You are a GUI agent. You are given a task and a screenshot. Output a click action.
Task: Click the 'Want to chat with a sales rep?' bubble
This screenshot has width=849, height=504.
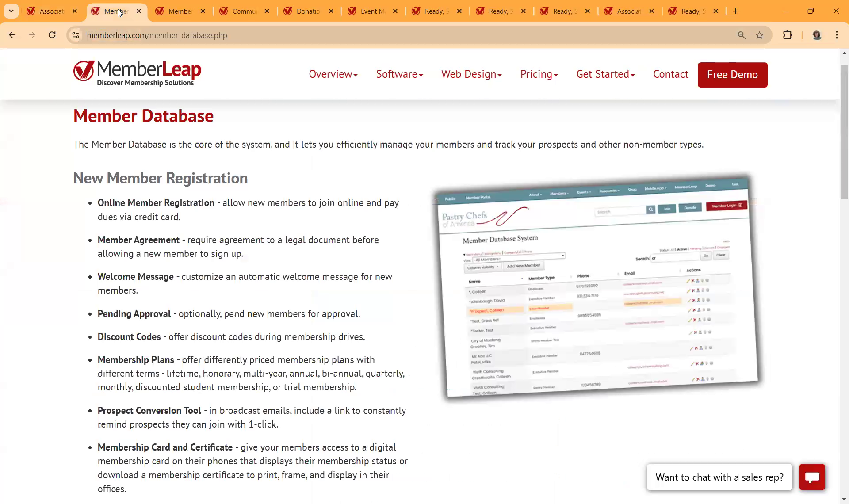[719, 477]
